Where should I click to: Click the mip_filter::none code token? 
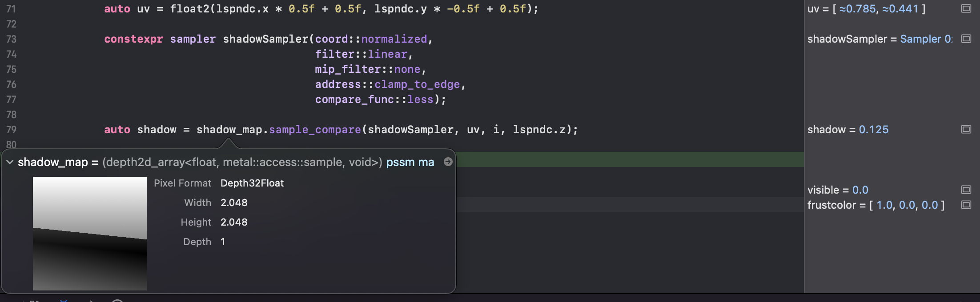pyautogui.click(x=368, y=69)
